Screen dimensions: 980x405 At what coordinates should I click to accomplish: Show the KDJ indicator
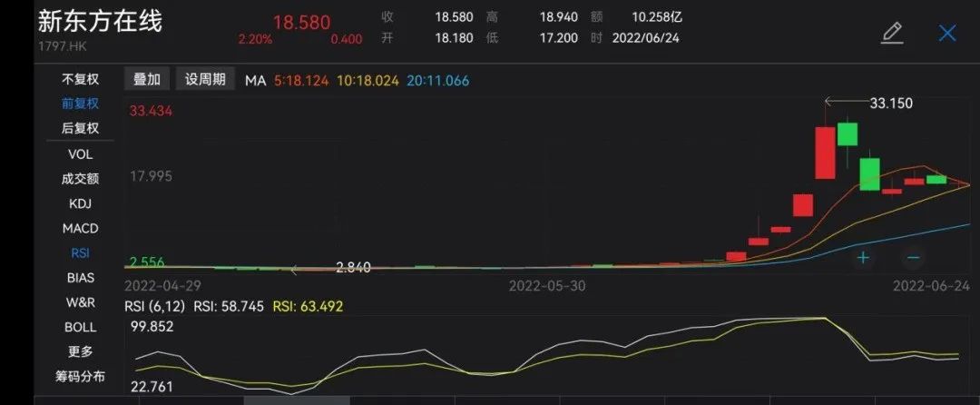click(x=80, y=203)
